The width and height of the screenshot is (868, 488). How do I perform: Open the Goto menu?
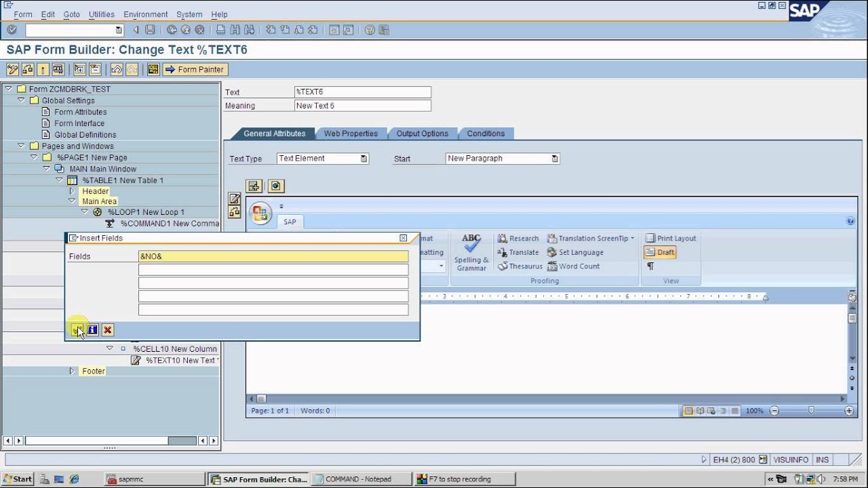point(71,14)
